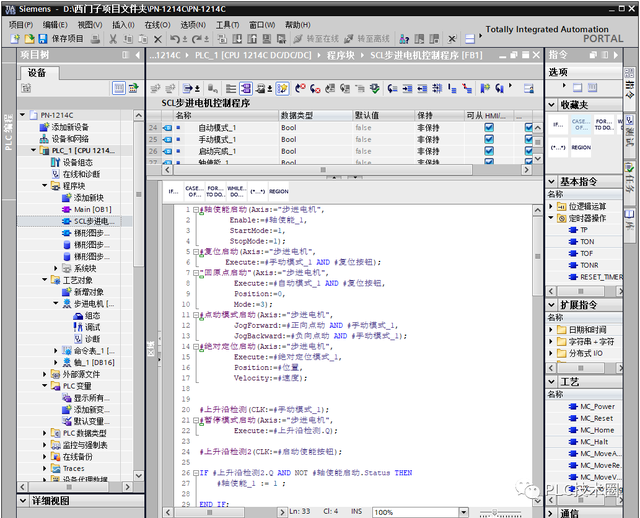The image size is (640, 518).
Task: Collapse code block at line 1
Action: coord(196,210)
